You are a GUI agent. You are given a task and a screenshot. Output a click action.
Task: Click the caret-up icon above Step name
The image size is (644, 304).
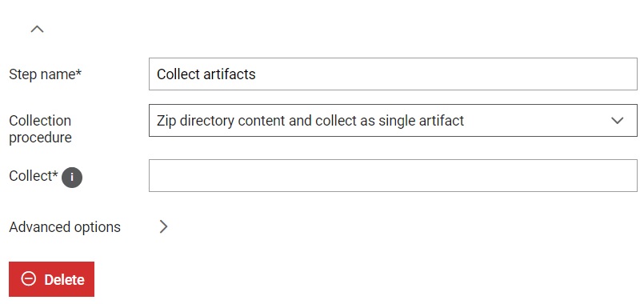click(37, 29)
